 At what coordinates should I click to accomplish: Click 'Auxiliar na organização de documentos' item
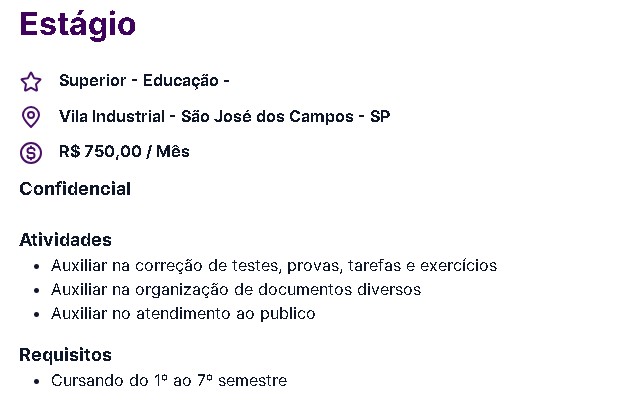[236, 290]
